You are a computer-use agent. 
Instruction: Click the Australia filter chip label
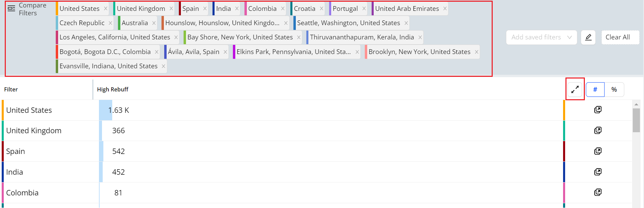point(135,23)
